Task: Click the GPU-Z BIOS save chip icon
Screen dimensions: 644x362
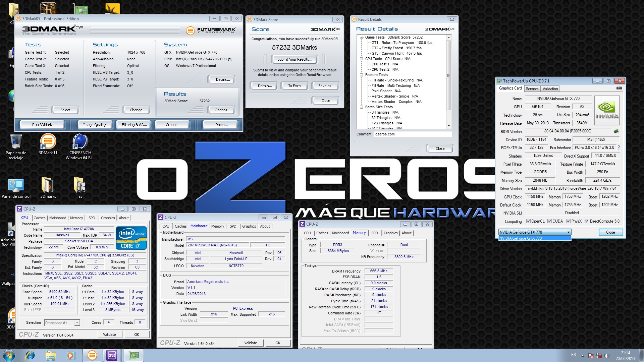Action: pyautogui.click(x=616, y=131)
